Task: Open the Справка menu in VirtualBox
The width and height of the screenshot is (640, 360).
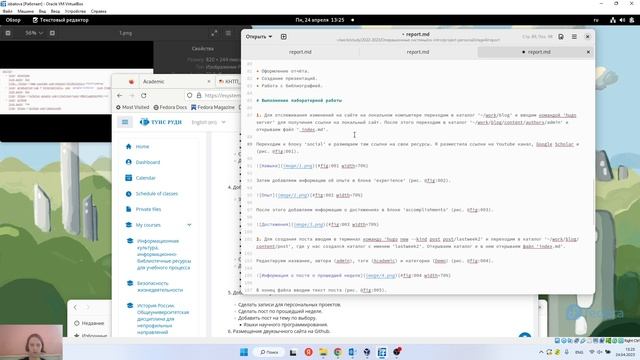Action: tap(98, 11)
